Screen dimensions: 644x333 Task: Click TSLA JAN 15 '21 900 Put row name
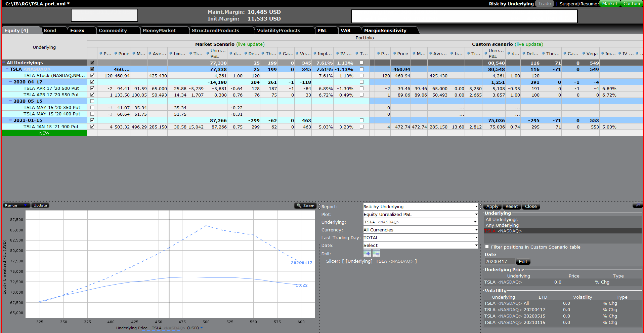point(51,127)
